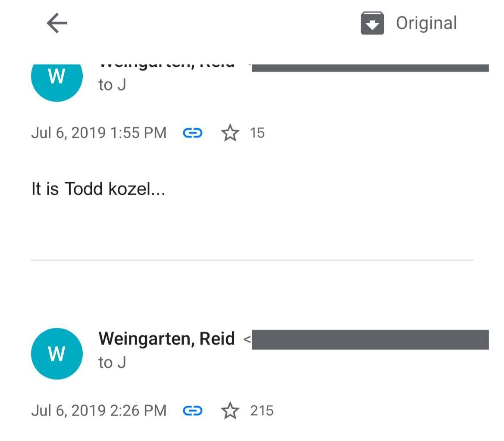Click the archive box icon beside Original
The width and height of the screenshot is (504, 441).
tap(372, 23)
